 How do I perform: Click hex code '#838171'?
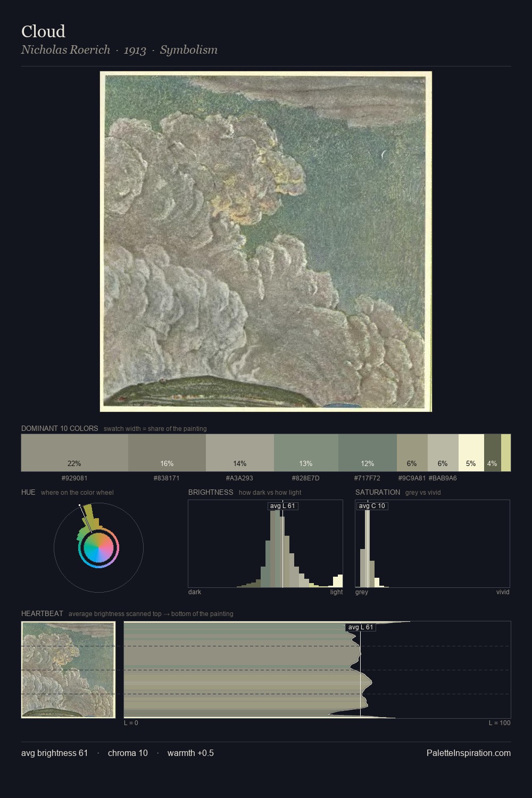coord(167,478)
